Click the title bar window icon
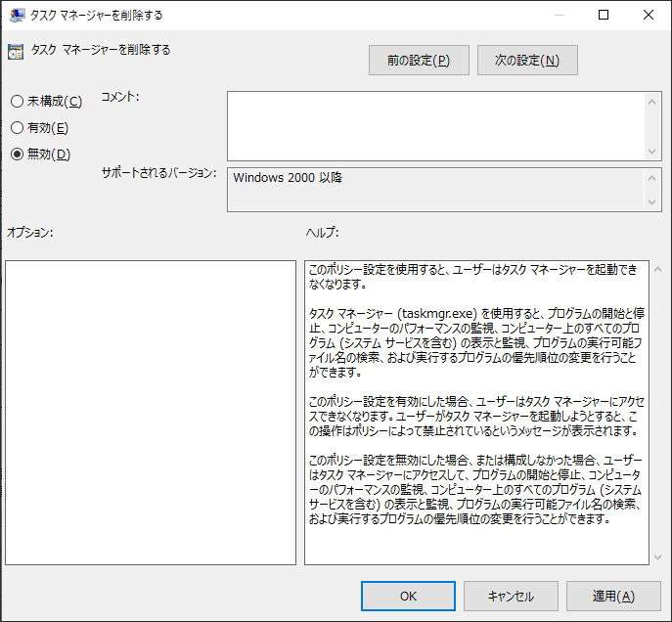 pos(17,15)
